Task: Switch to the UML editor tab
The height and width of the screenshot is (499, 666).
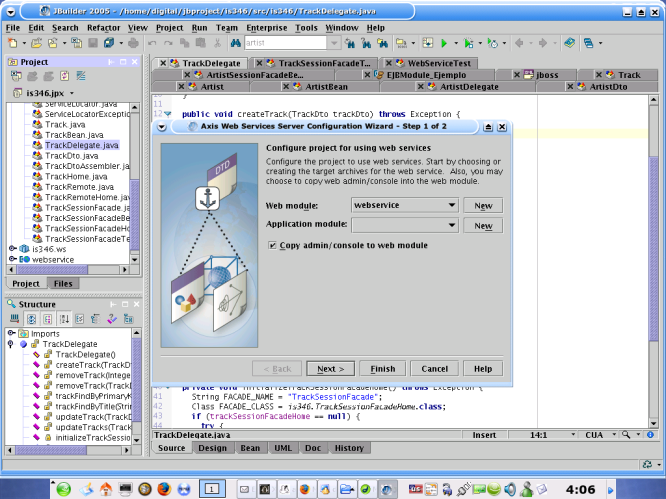Action: coord(282,448)
